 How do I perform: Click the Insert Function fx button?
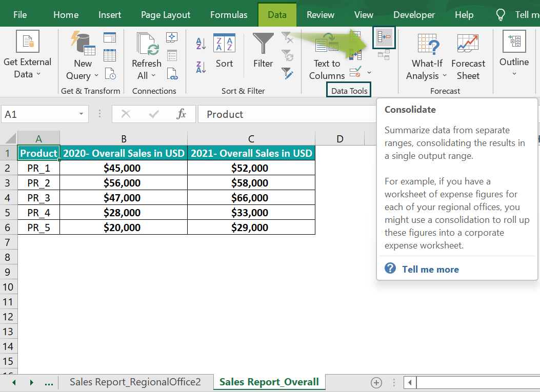(183, 114)
